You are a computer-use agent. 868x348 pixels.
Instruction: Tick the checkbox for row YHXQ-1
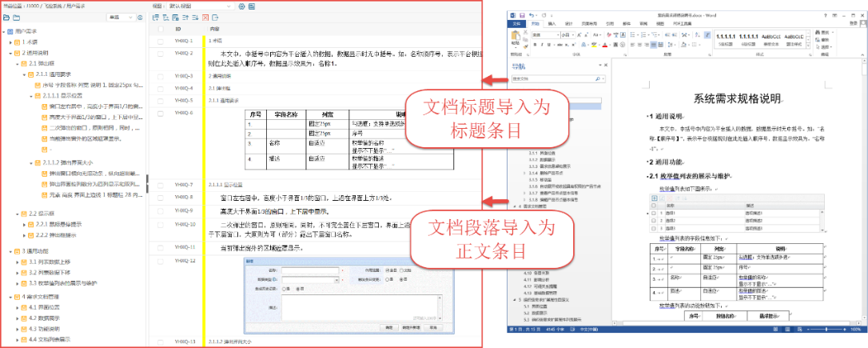160,40
